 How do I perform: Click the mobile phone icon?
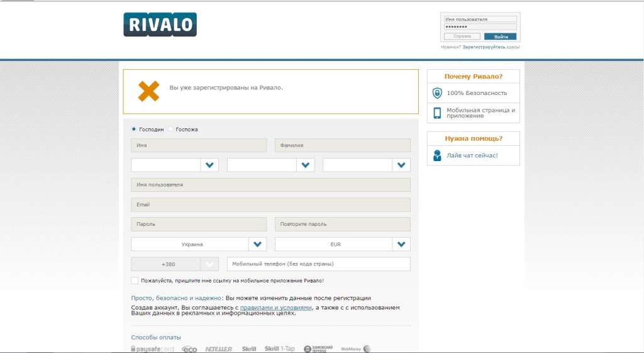[438, 113]
